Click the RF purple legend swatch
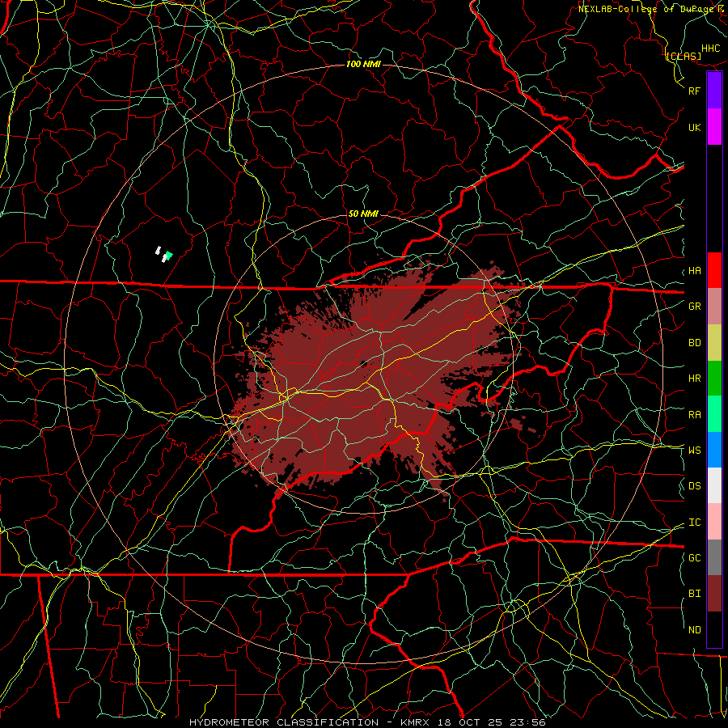Viewport: 728px width, 728px height. (x=714, y=91)
